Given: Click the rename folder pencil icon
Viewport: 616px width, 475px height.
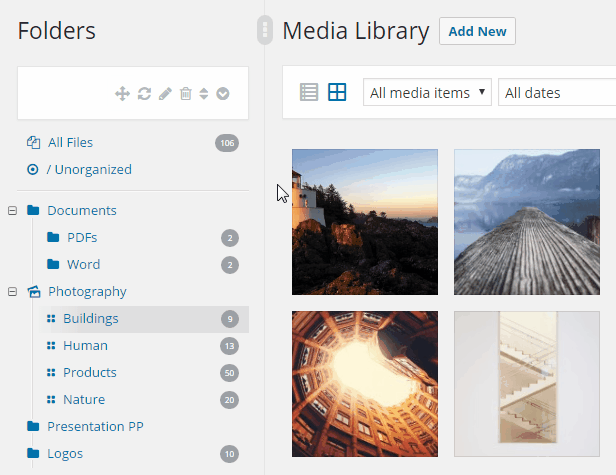Looking at the screenshot, I should pos(165,93).
